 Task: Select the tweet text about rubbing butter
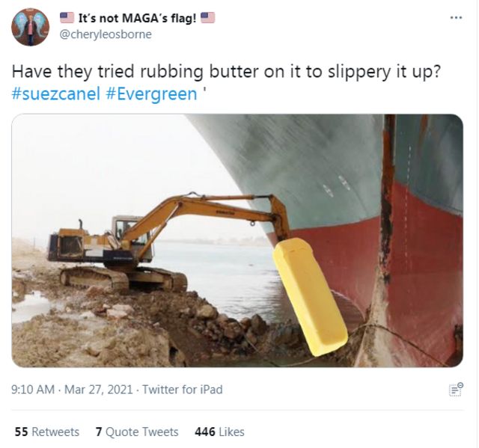pos(226,71)
